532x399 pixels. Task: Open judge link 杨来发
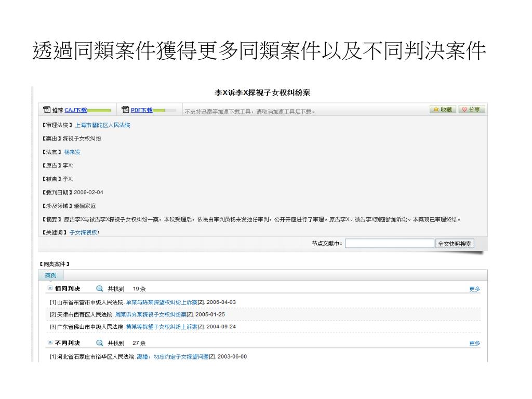click(72, 152)
